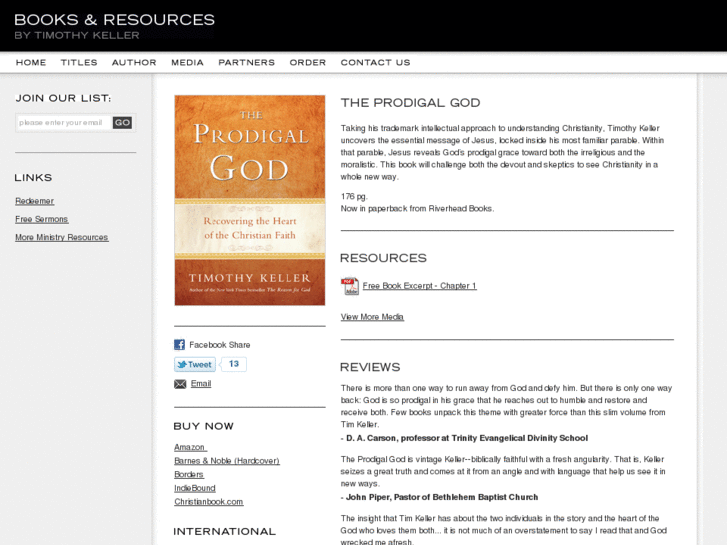Open the Media menu item
727x545 pixels.
point(187,63)
